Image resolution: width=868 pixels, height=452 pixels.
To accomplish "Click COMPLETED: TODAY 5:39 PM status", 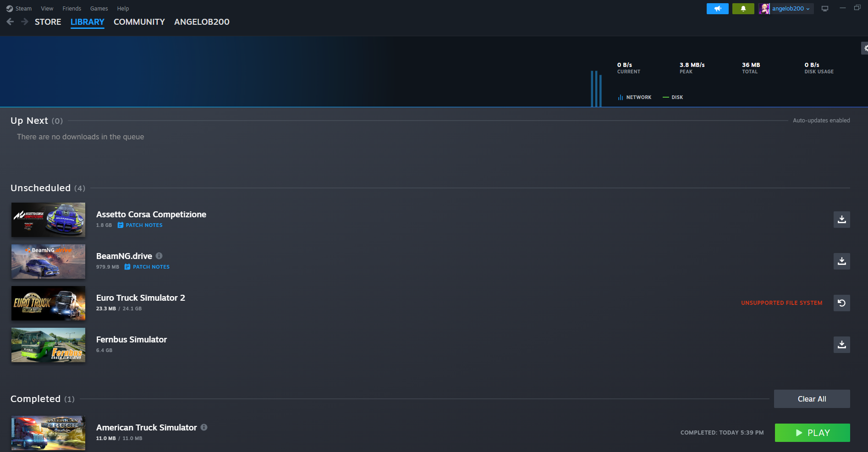I will 722,433.
